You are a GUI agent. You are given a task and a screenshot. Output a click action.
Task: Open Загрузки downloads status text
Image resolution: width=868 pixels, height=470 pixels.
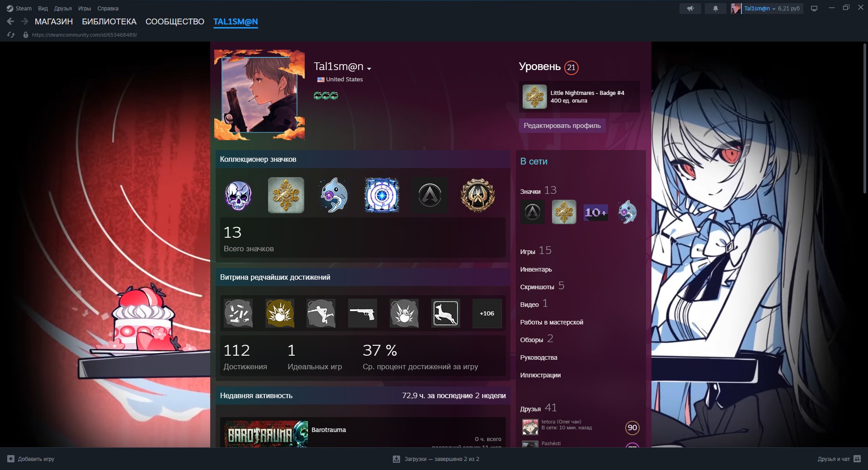click(x=442, y=459)
